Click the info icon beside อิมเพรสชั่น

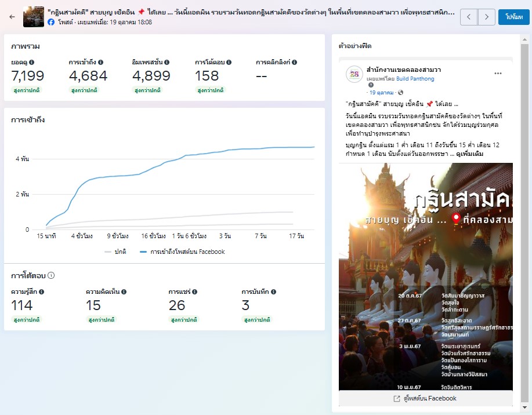pos(167,62)
